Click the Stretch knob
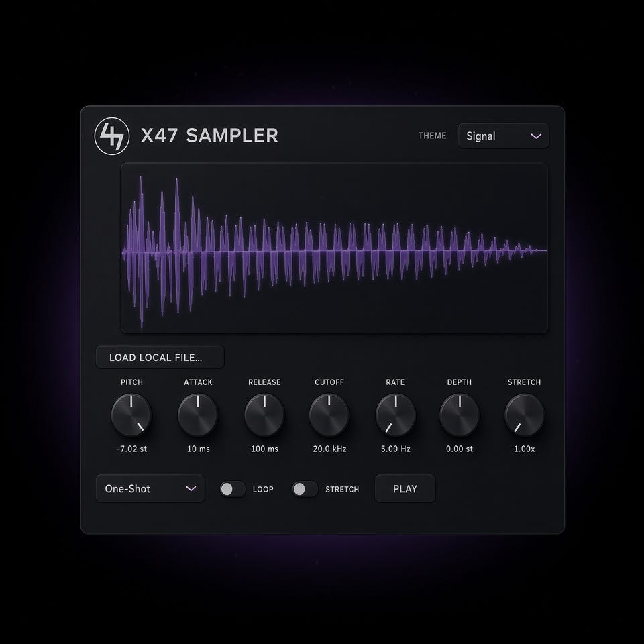 pyautogui.click(x=525, y=415)
